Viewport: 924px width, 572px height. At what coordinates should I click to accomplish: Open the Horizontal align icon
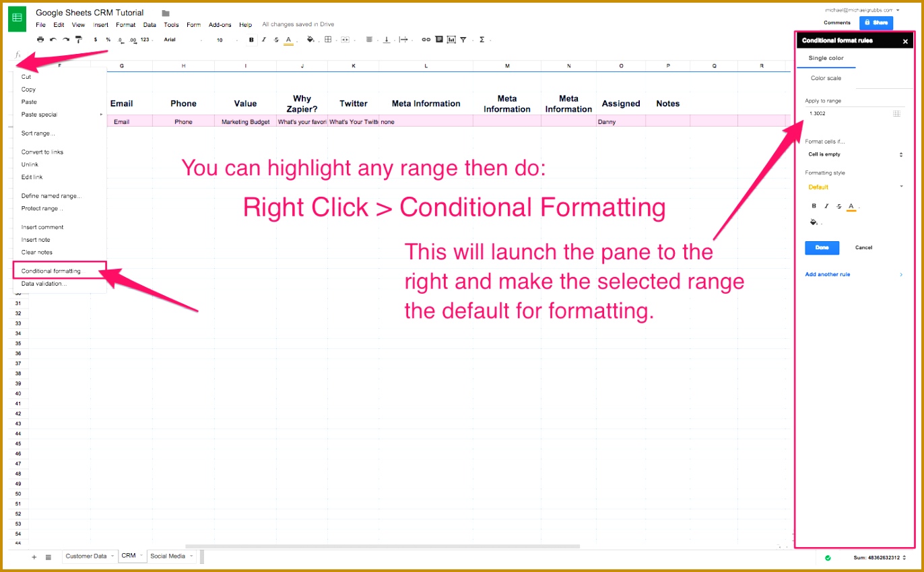click(370, 40)
